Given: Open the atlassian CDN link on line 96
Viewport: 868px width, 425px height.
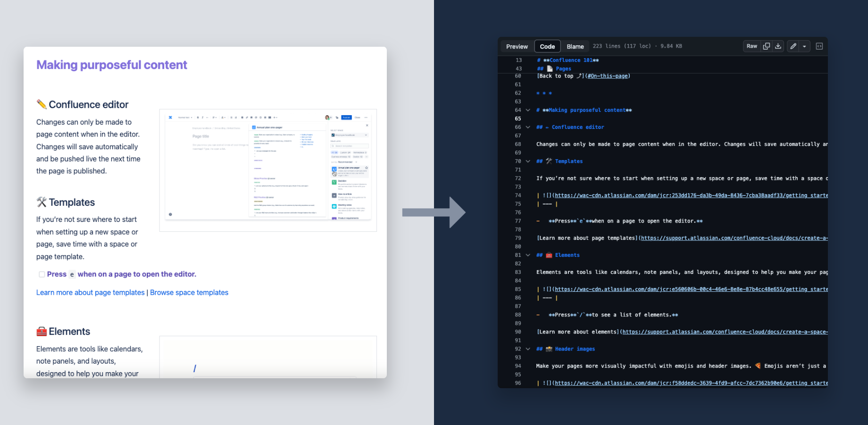Looking at the screenshot, I should [x=691, y=383].
